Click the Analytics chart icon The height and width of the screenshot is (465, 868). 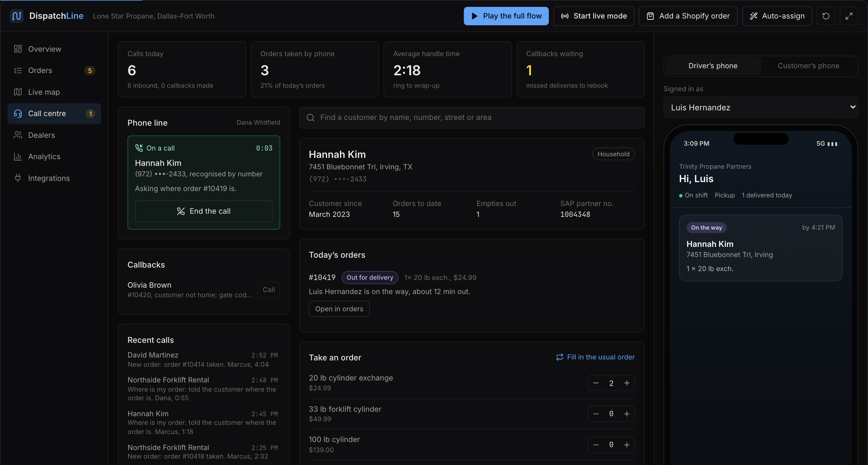tap(18, 157)
